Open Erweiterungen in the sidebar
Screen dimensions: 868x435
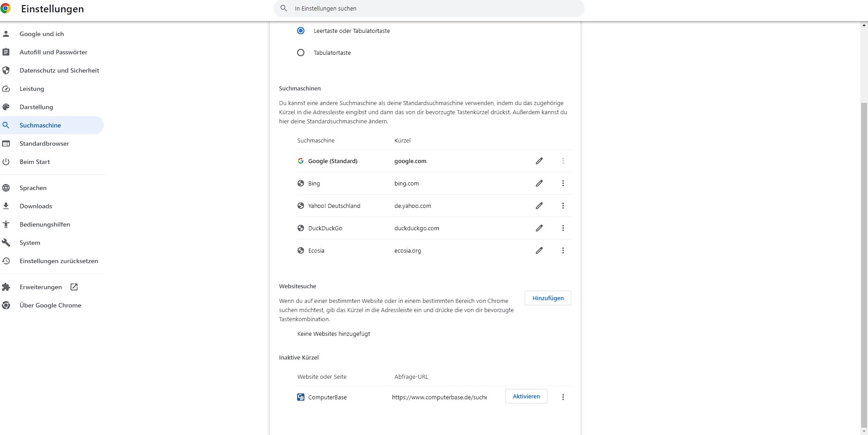click(41, 287)
